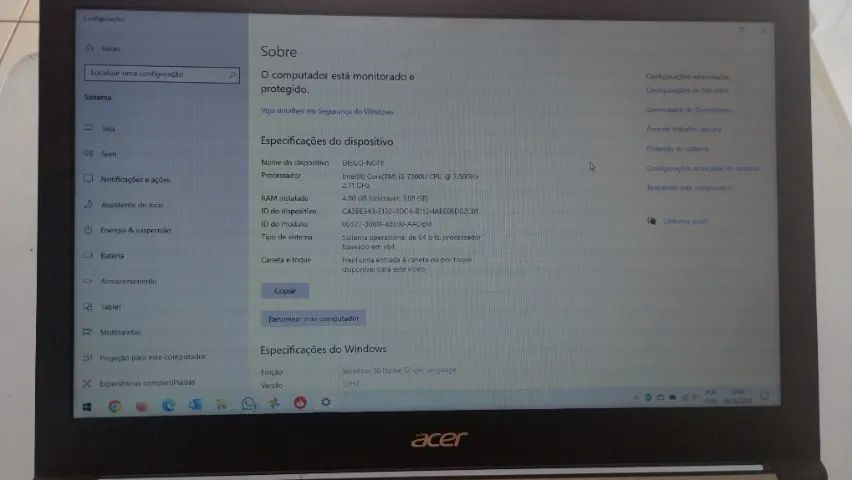
Task: Open Armazenamento settings
Action: pyautogui.click(x=121, y=281)
